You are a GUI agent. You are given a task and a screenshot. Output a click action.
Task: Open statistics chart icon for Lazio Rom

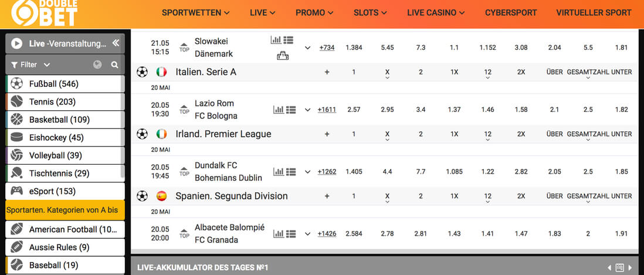[279, 110]
